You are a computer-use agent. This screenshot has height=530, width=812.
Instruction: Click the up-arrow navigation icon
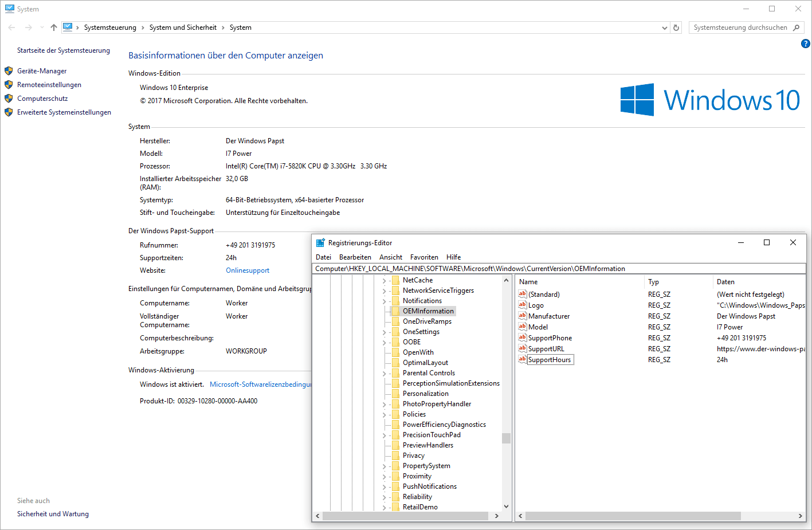coord(54,28)
